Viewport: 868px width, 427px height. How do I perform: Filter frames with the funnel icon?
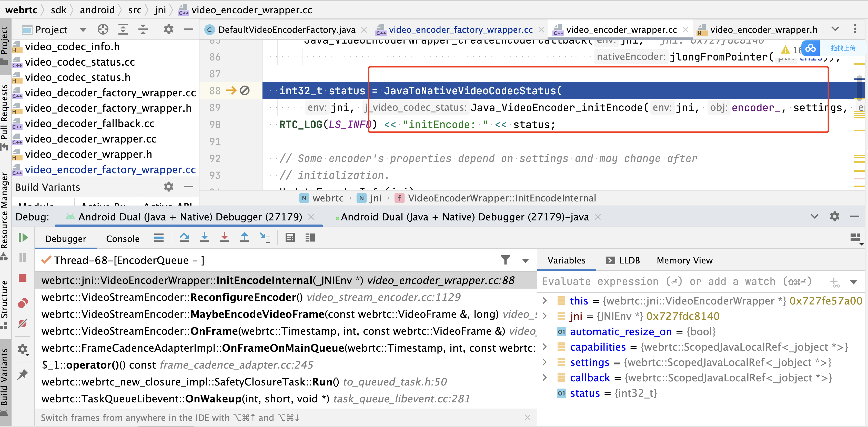pos(506,260)
